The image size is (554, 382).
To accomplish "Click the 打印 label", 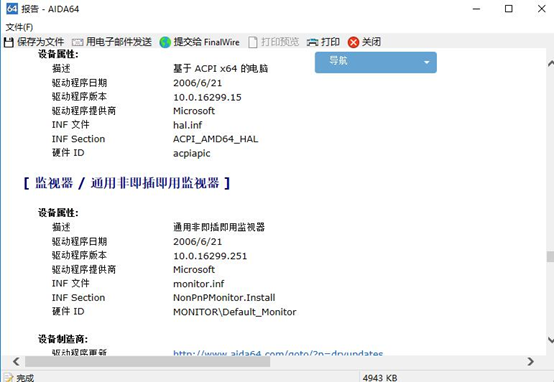I will pos(330,42).
